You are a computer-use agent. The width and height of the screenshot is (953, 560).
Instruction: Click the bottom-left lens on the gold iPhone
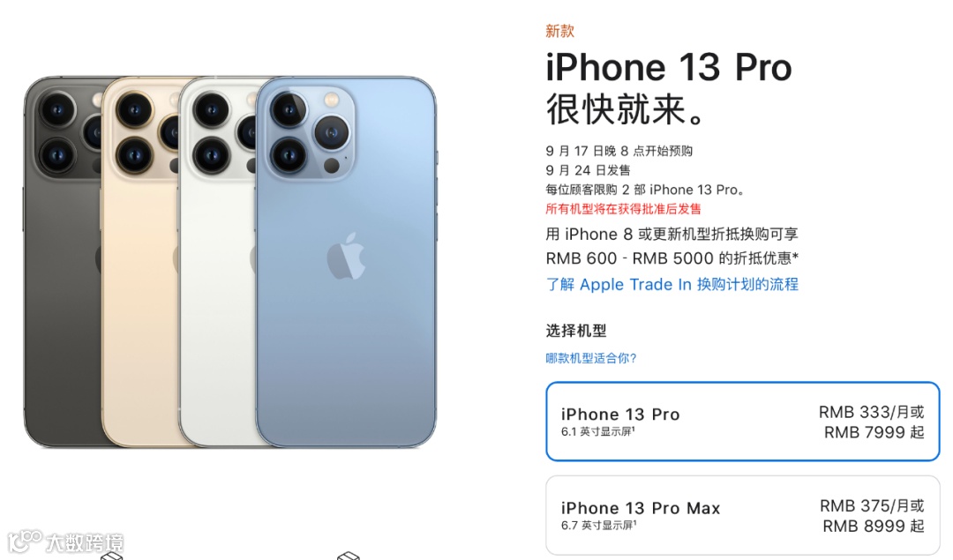click(x=134, y=154)
